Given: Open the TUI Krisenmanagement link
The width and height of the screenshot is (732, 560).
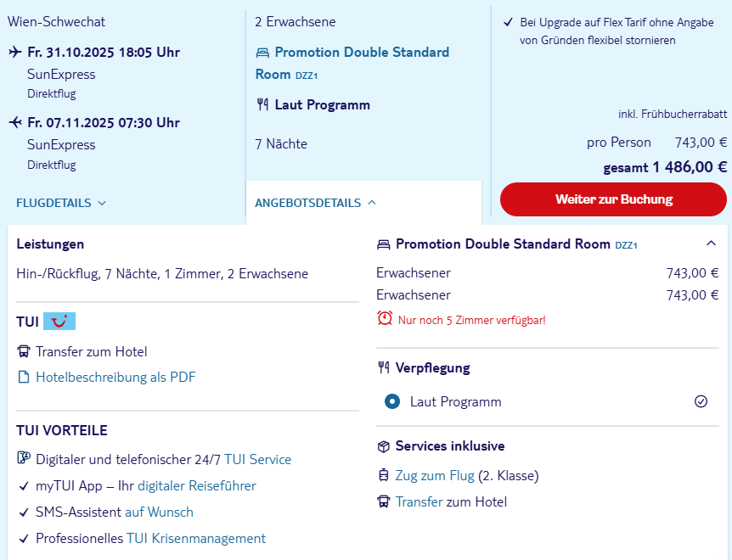Looking at the screenshot, I should coord(196,538).
